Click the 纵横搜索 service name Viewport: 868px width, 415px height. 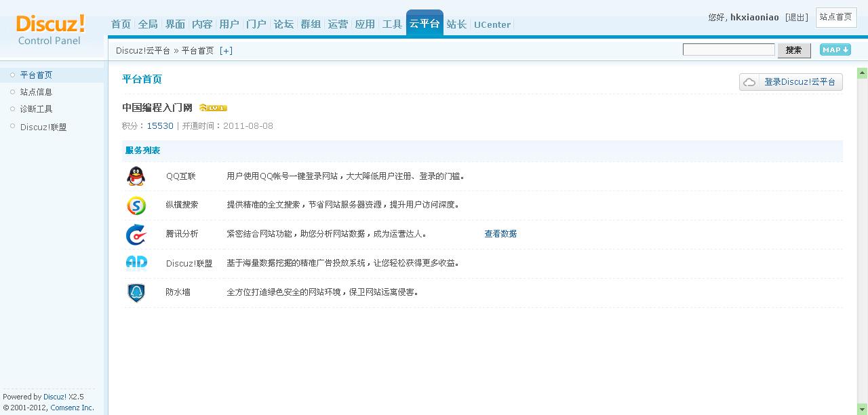tap(182, 205)
